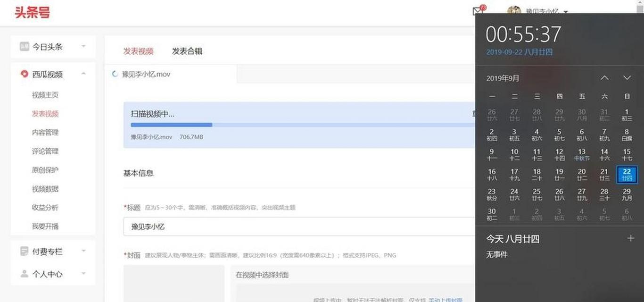
Task: Select September 13 中秋节 in calendar
Action: click(582, 155)
